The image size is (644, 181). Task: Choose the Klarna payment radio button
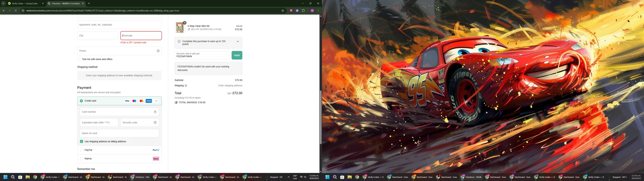82,159
